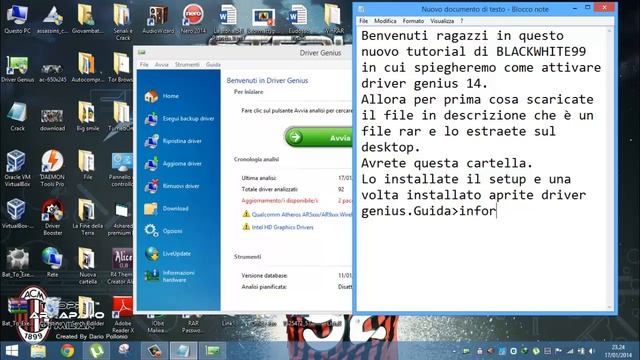Select Nuova cartella desktop folder
This screenshot has height=360, width=640.
coord(87,266)
